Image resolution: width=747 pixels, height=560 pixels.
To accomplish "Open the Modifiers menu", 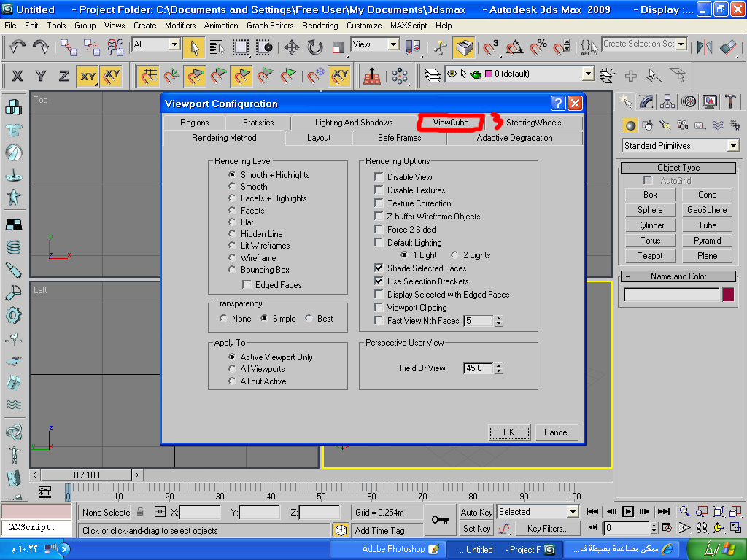I will click(180, 26).
